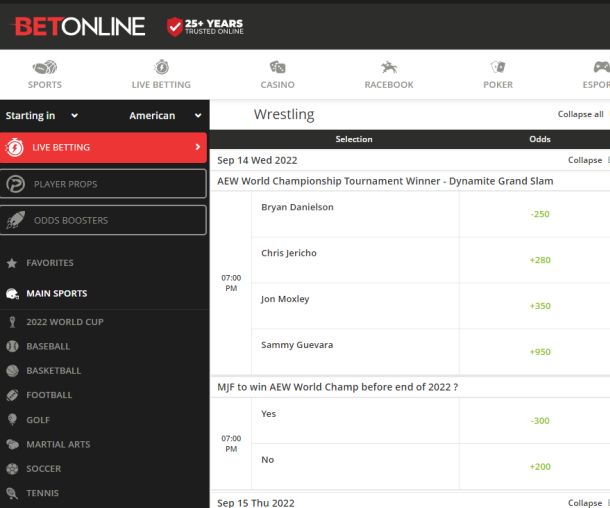Bet Jon Moxley at +350
610x508 pixels.
point(540,306)
